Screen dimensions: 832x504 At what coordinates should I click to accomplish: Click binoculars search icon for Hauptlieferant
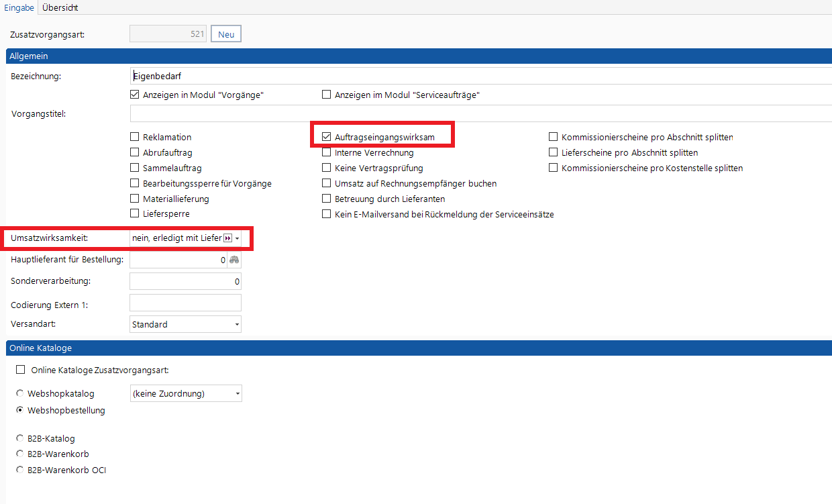point(234,260)
